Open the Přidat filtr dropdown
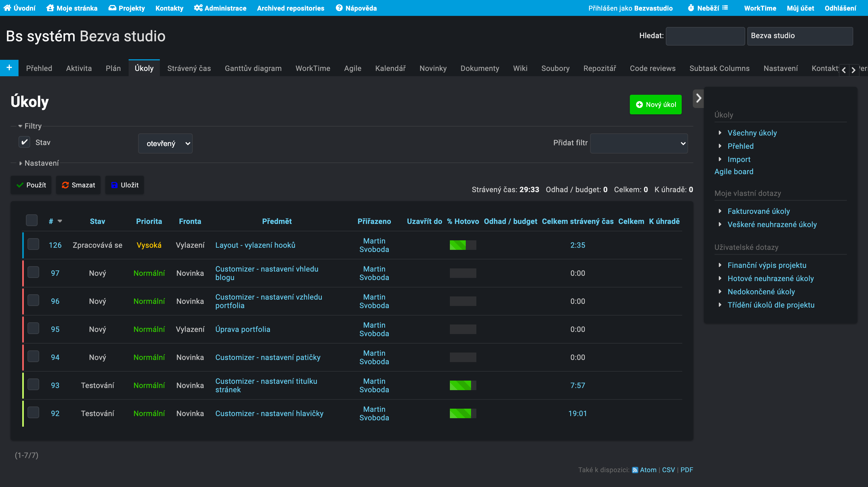The height and width of the screenshot is (487, 868). pyautogui.click(x=639, y=143)
